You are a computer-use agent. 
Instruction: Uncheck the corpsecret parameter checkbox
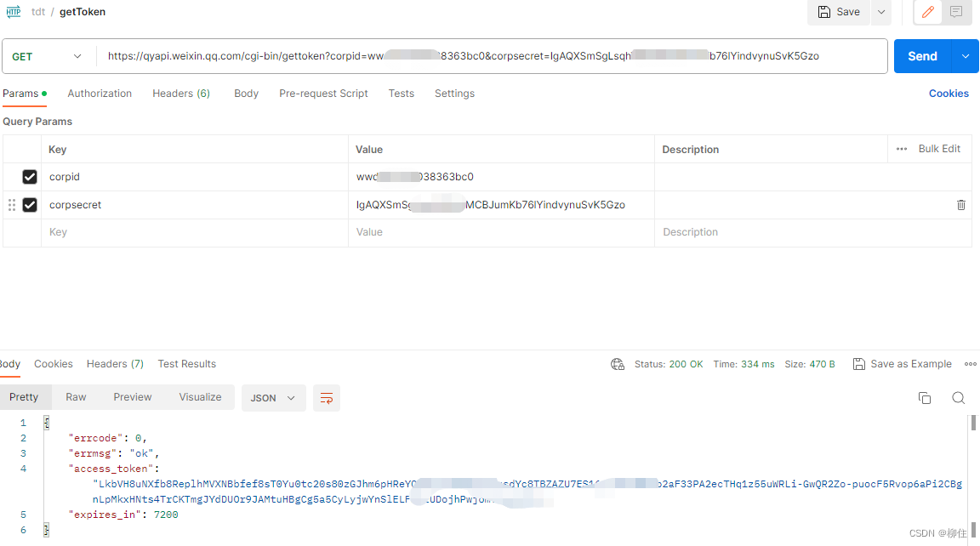tap(30, 205)
